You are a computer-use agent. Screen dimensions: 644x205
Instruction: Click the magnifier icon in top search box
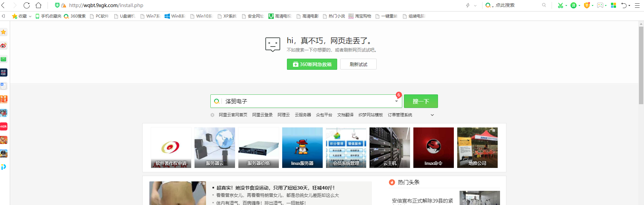click(544, 5)
